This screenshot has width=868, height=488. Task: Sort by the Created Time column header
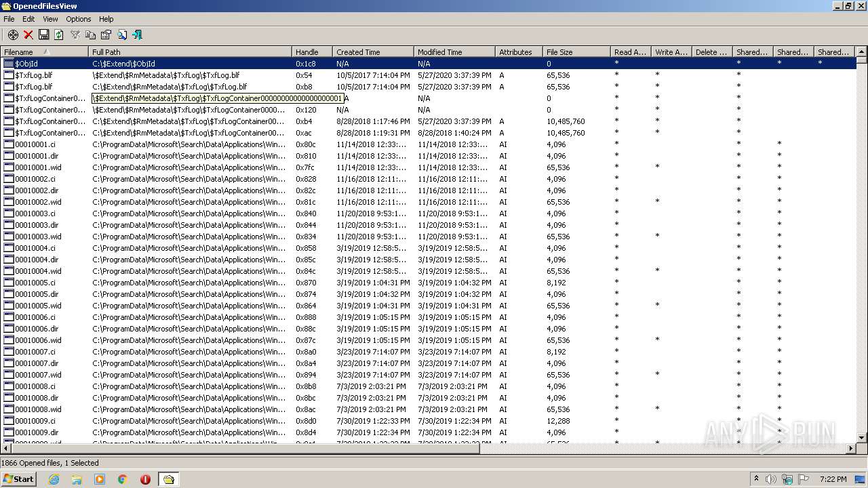(x=373, y=52)
